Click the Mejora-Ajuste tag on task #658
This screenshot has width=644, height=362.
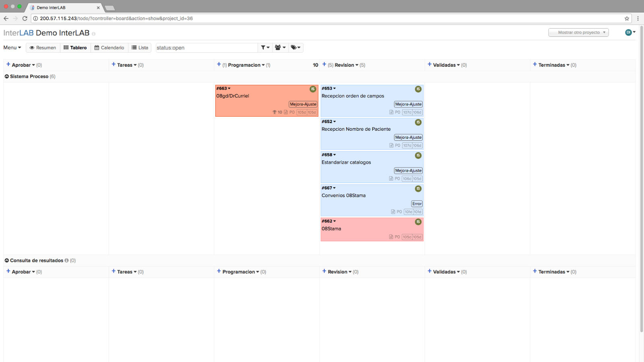(x=409, y=171)
